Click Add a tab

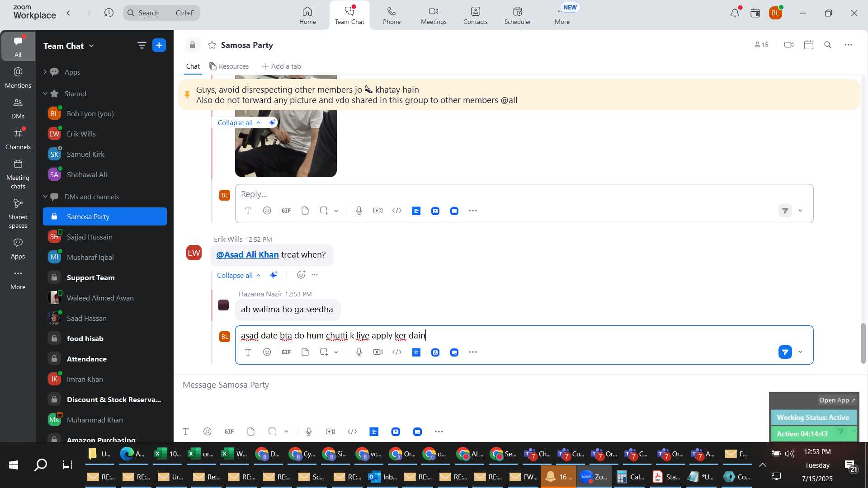(281, 66)
